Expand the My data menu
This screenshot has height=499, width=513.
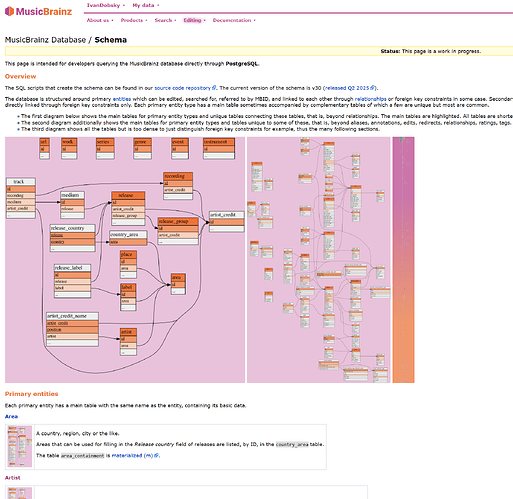tap(146, 5)
